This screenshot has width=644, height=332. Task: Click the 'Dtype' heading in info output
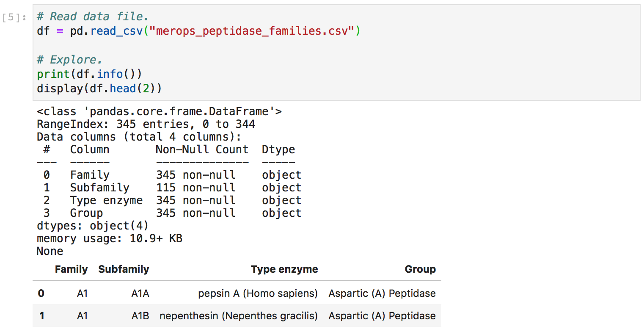tap(278, 150)
